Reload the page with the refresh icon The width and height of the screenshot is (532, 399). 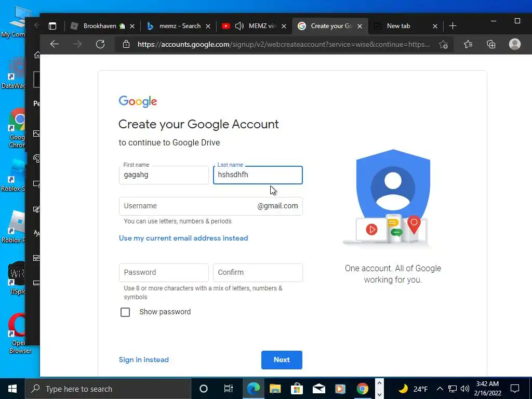[x=100, y=44]
